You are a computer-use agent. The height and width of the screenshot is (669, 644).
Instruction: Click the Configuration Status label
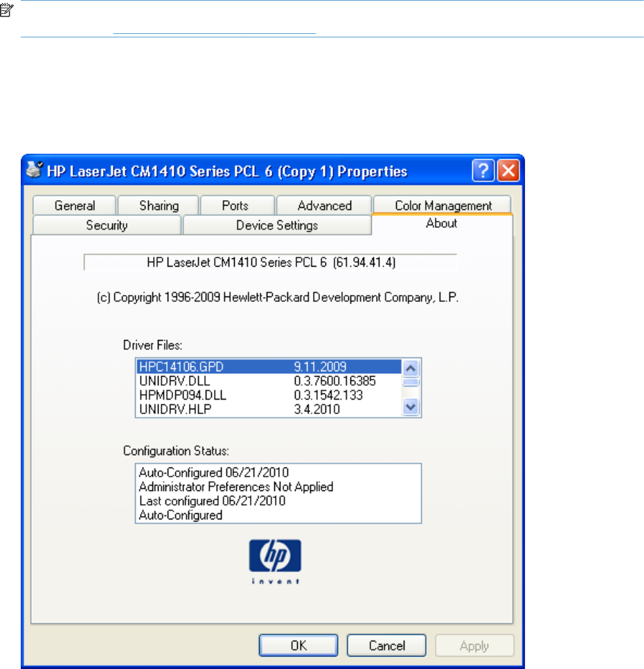coord(176,451)
